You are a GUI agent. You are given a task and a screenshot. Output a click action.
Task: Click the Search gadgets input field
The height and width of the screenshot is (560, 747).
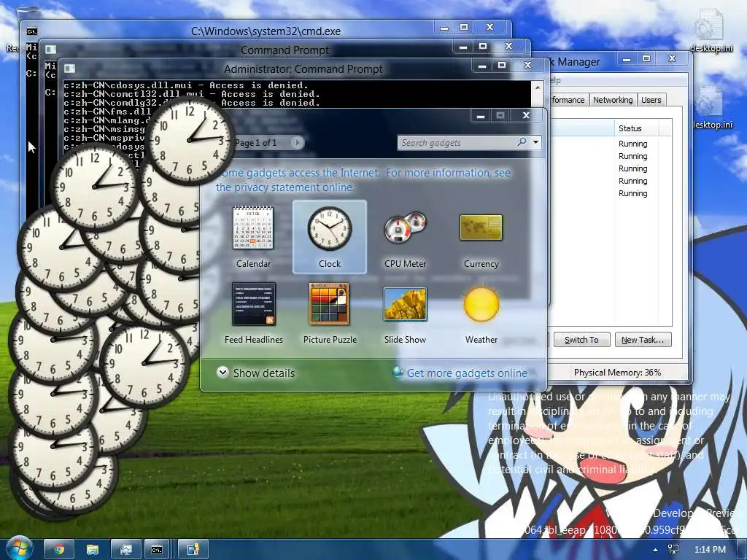tap(457, 142)
